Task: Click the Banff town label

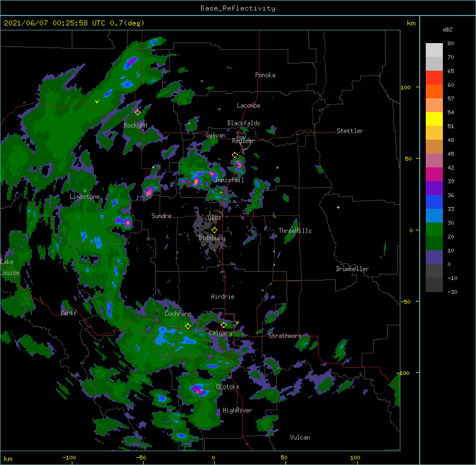Action: click(68, 313)
